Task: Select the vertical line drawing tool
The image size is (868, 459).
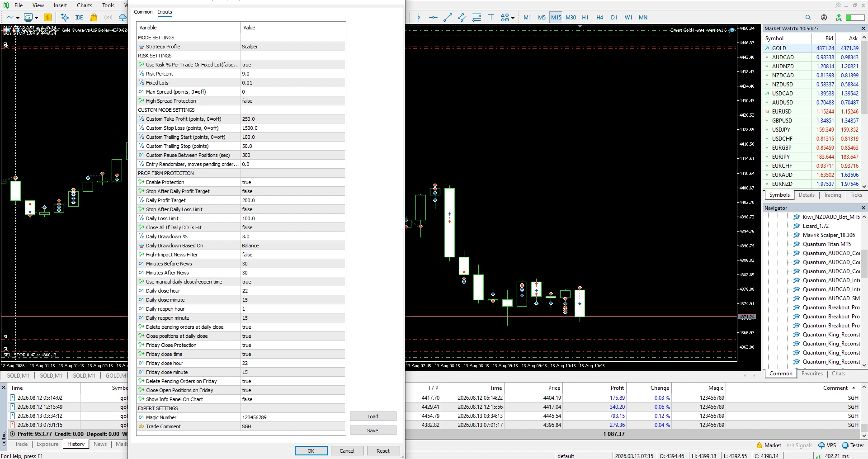Action: pyautogui.click(x=419, y=18)
